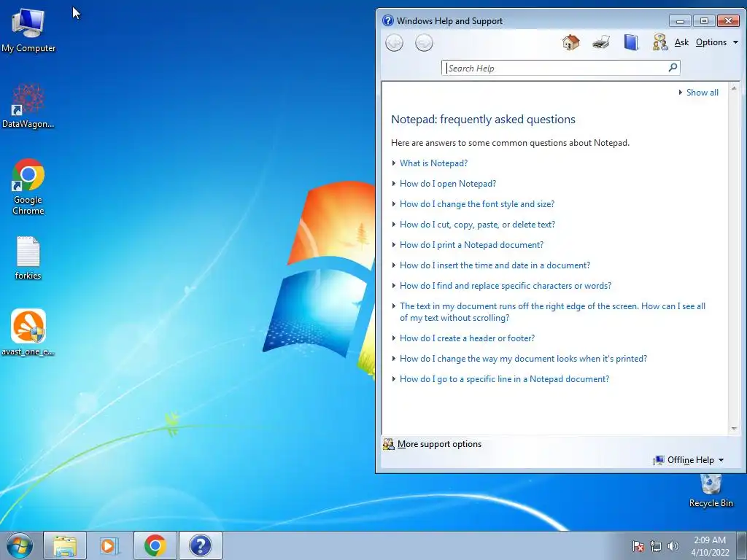Click the Back arrow in Help window
The image size is (747, 560).
tap(394, 43)
